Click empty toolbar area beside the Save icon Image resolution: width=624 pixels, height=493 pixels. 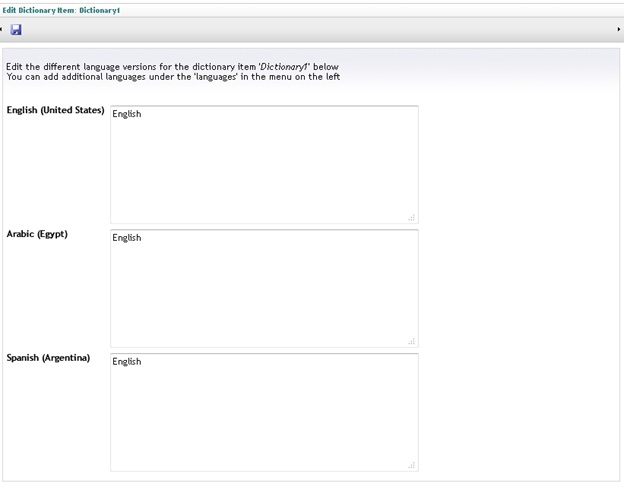tap(300, 30)
